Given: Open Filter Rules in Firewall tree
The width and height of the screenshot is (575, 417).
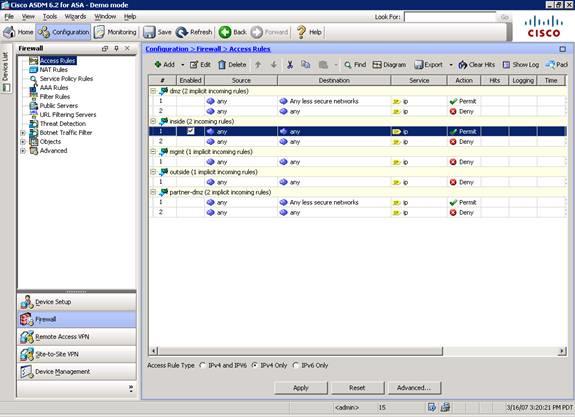Looking at the screenshot, I should [55, 96].
